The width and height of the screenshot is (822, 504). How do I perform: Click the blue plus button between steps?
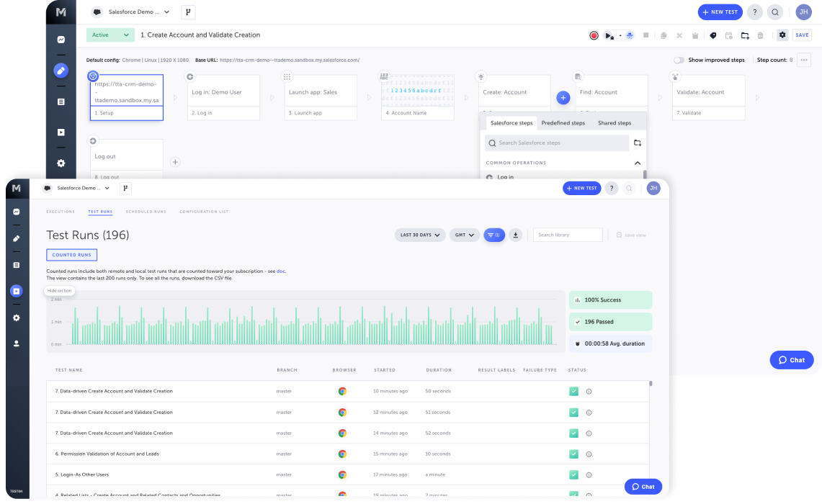(x=563, y=97)
